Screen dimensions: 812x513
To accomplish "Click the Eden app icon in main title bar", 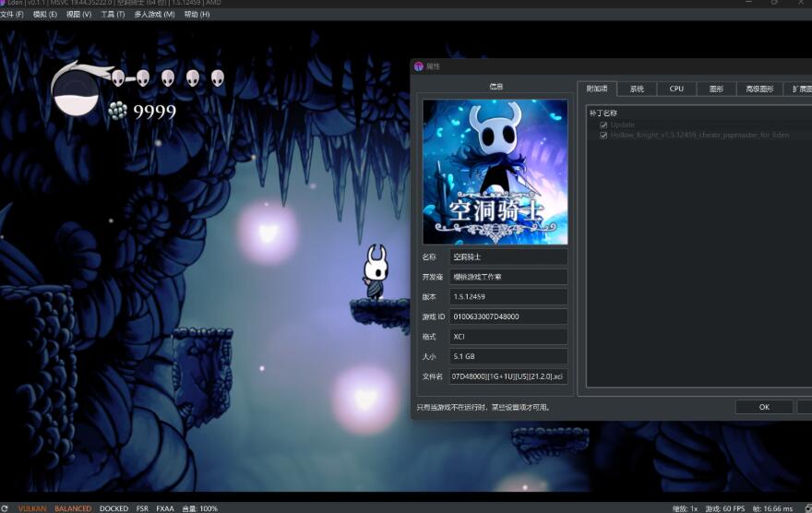I will point(4,3).
